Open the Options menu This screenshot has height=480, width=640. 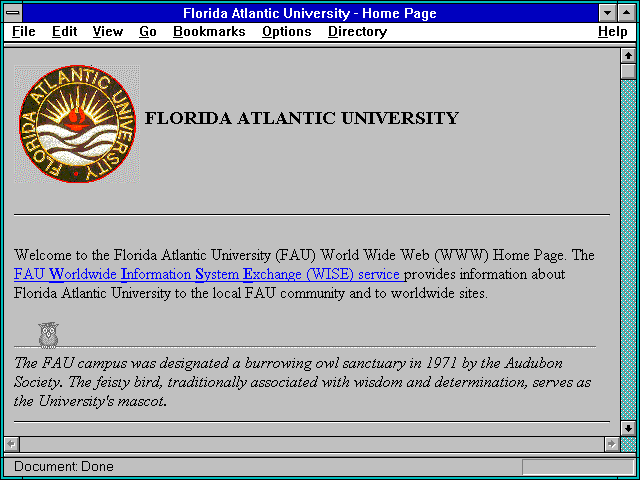(287, 32)
